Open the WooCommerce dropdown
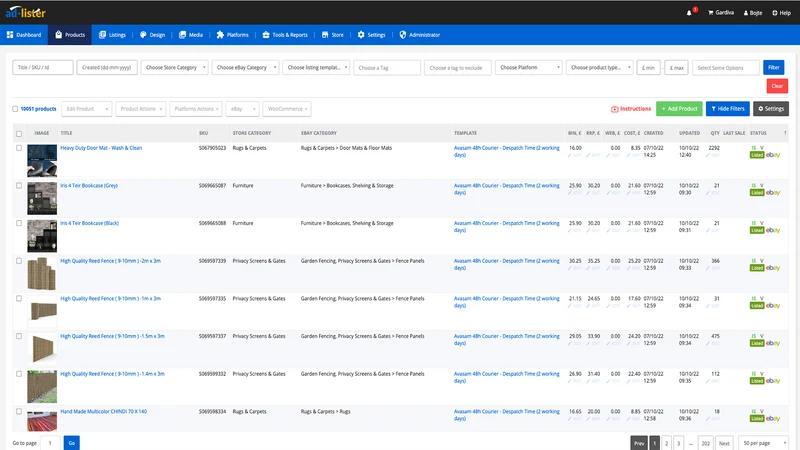The image size is (800, 450). 287,109
